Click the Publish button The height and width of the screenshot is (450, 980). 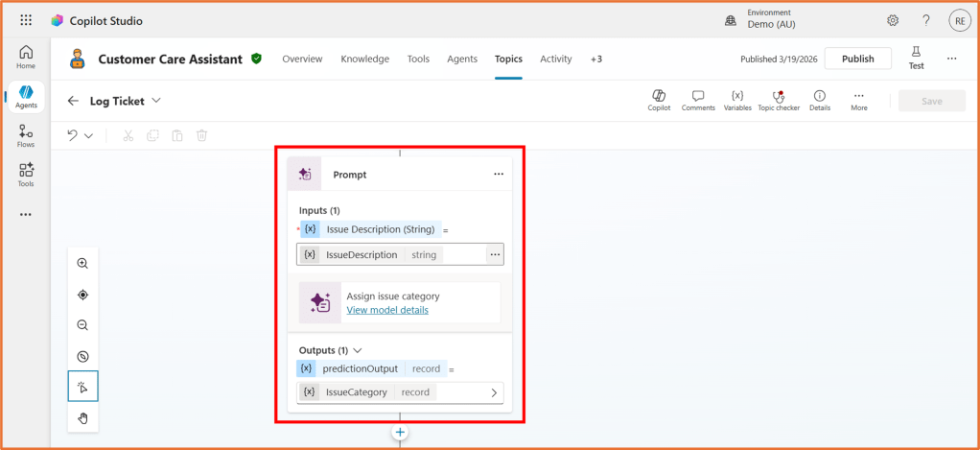857,59
